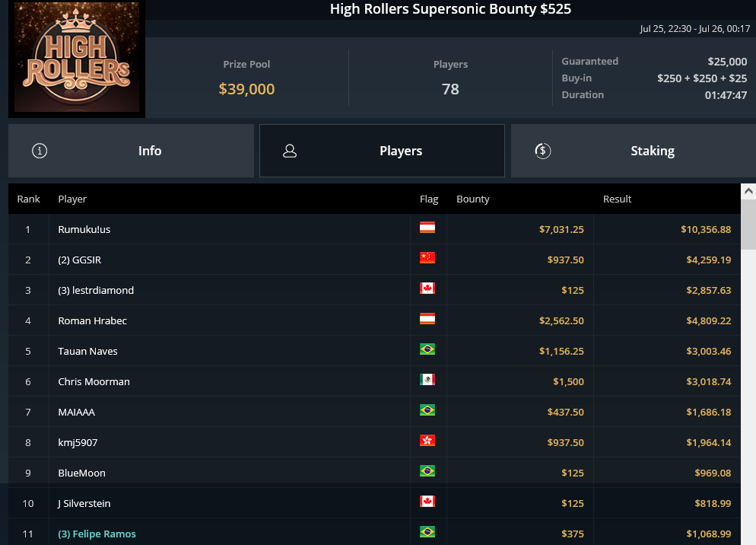Click result $1,686.18 for MAIAAA
This screenshot has width=756, height=545.
tap(709, 412)
